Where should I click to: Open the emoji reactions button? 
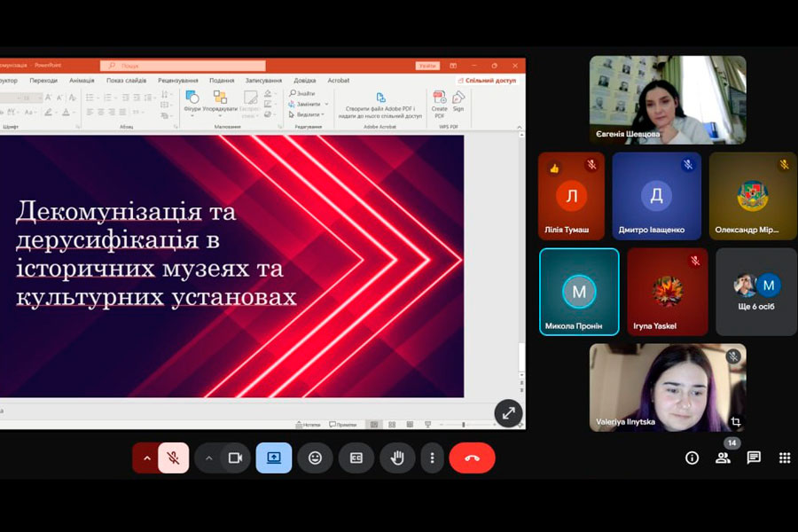[x=315, y=458]
